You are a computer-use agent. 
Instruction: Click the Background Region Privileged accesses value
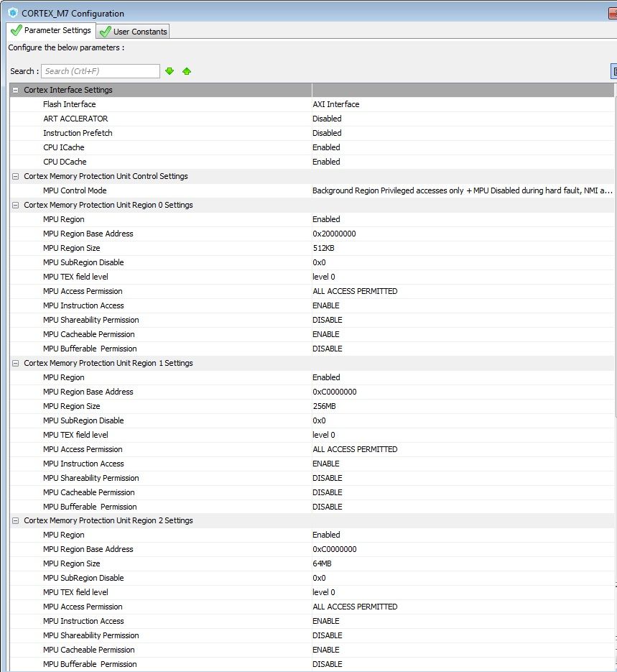[463, 190]
